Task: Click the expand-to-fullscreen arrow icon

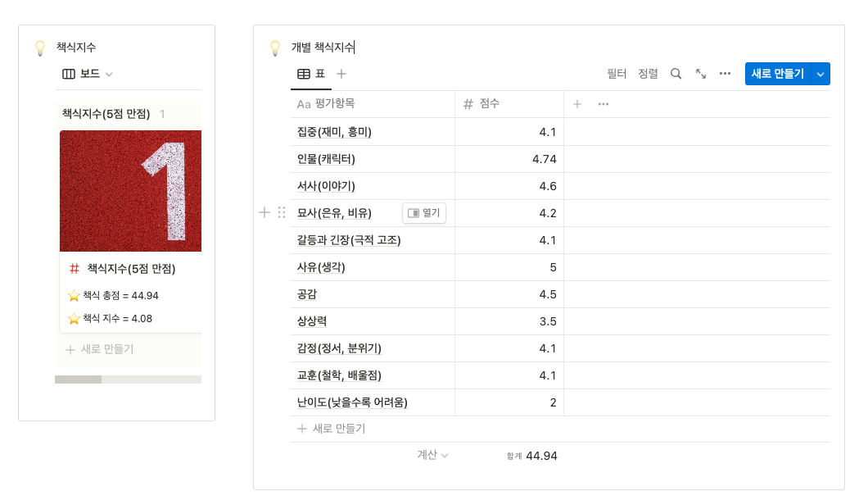Action: coord(700,73)
